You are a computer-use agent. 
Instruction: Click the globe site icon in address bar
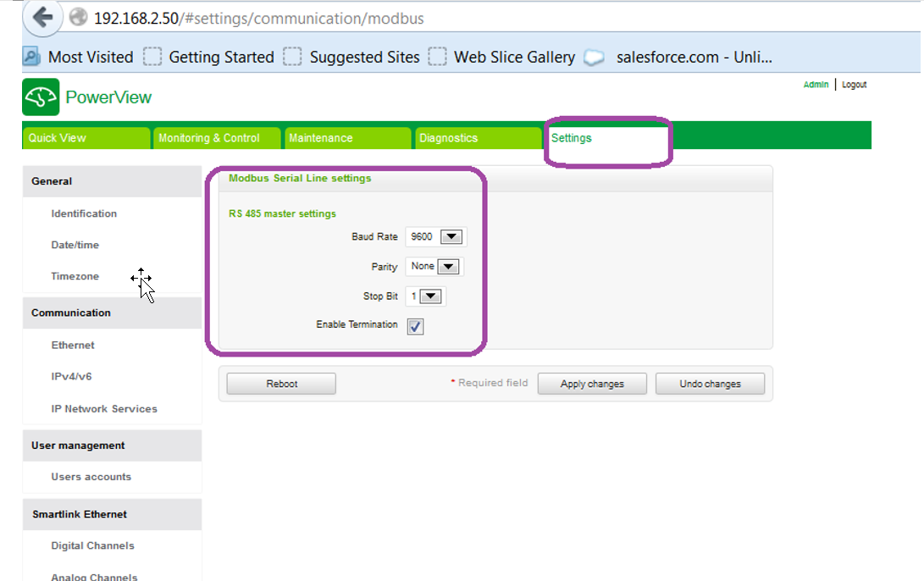(x=79, y=18)
